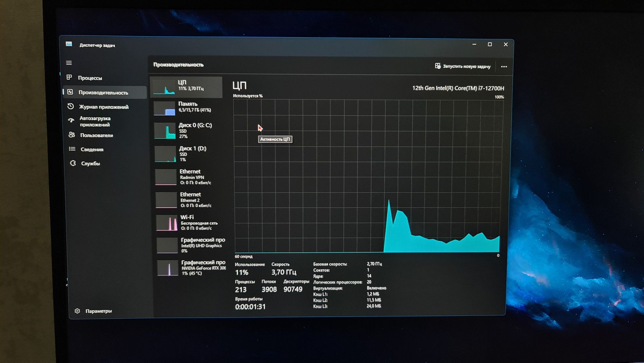Click the Settings gear icon
This screenshot has width=644, height=363.
[x=77, y=311]
